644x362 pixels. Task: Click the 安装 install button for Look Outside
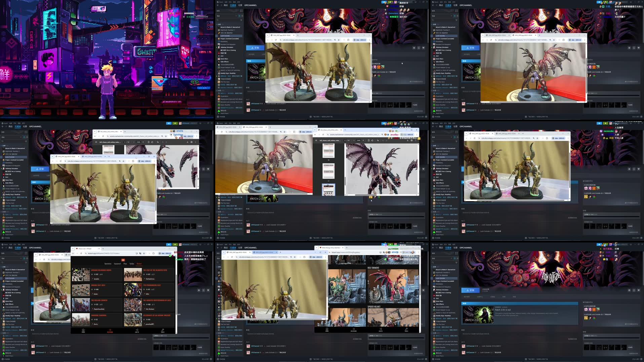tap(470, 290)
